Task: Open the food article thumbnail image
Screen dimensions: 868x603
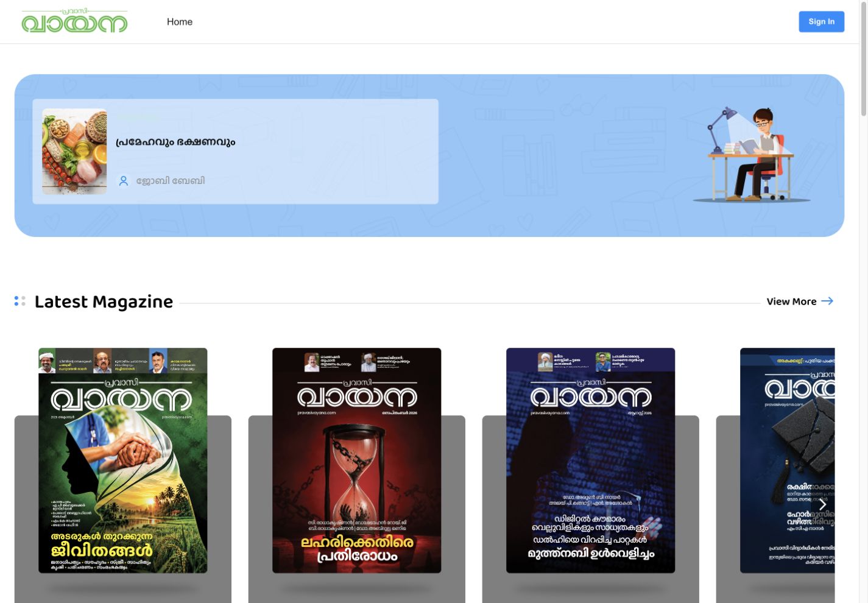Action: click(74, 152)
